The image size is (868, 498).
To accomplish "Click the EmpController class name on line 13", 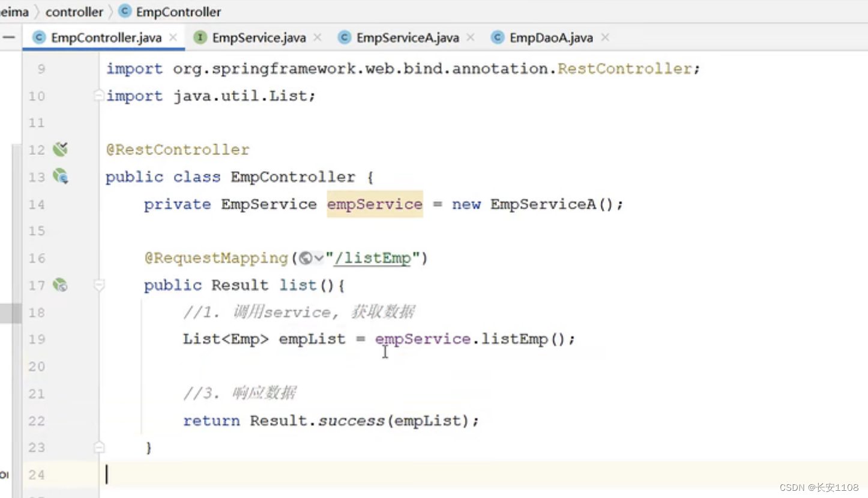I will (x=293, y=177).
